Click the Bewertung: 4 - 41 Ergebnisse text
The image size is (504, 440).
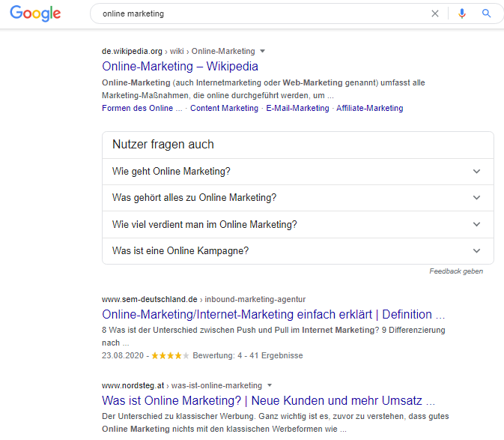coord(247,355)
